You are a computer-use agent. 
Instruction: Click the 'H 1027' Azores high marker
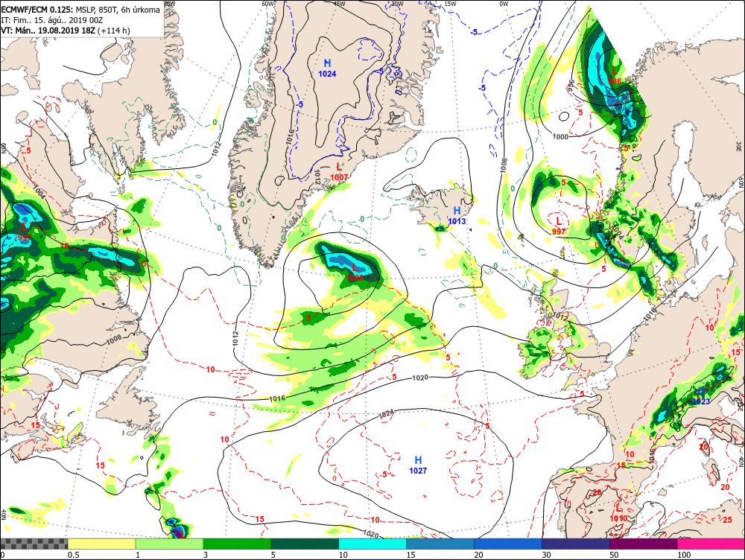click(x=418, y=465)
